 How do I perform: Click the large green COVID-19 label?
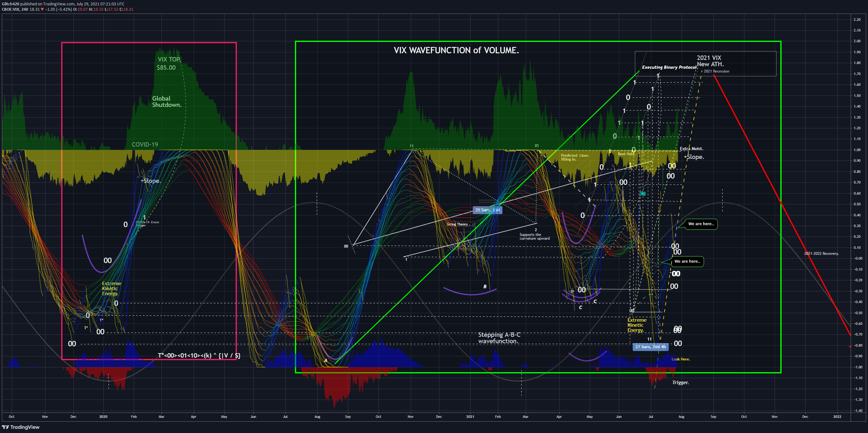(x=144, y=144)
